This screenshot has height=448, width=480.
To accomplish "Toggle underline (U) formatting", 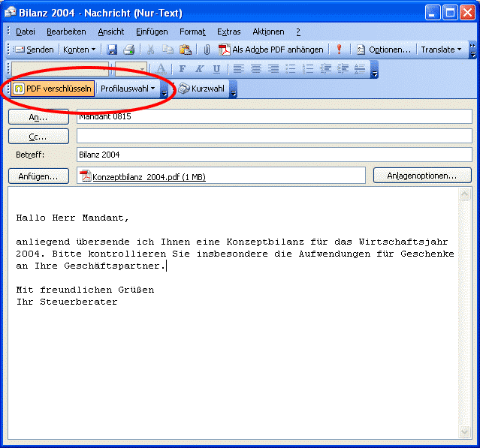I will coord(216,69).
